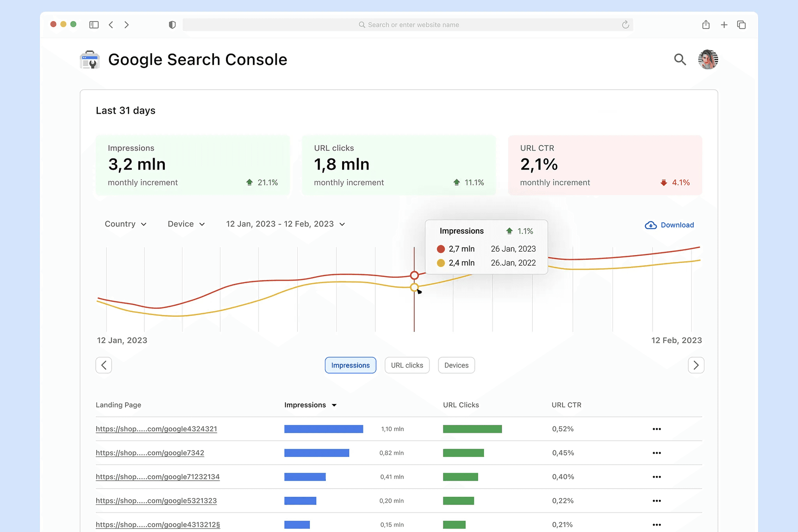Click the search magnifier icon near the profile

(680, 59)
